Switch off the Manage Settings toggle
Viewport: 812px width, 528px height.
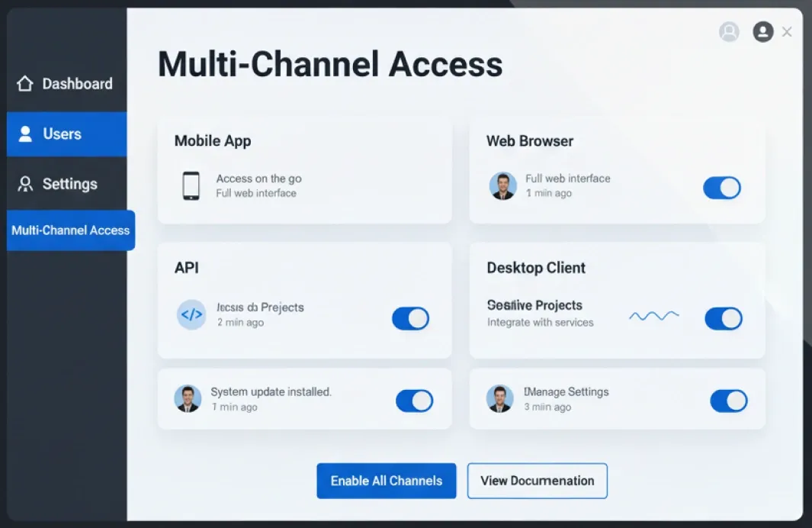pyautogui.click(x=728, y=401)
